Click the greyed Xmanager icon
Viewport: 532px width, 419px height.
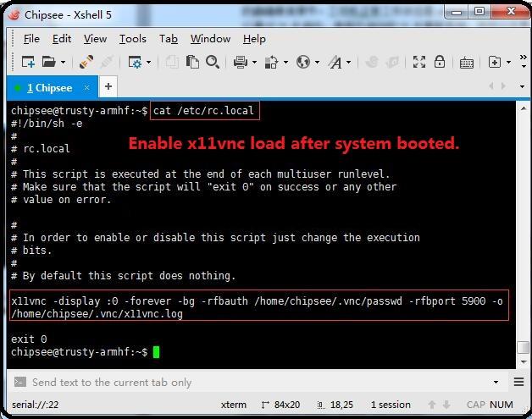tap(392, 62)
